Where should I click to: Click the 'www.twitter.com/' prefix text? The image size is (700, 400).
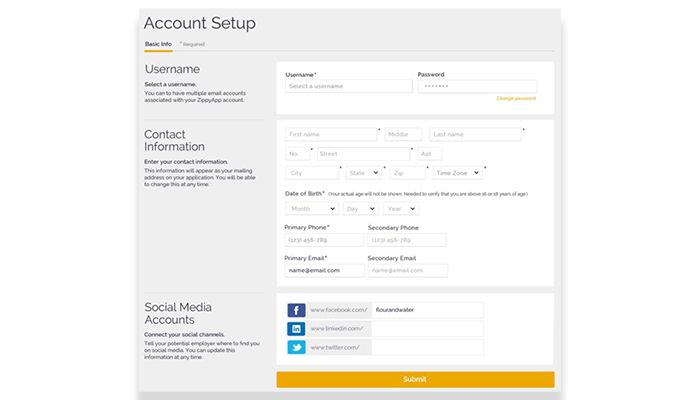[x=335, y=347]
